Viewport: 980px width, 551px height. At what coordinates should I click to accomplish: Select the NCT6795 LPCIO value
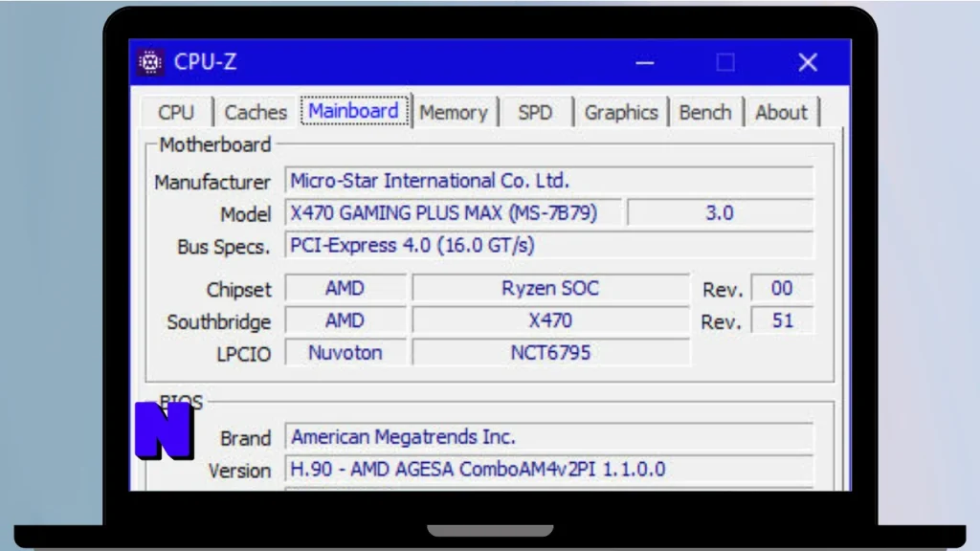coord(550,353)
